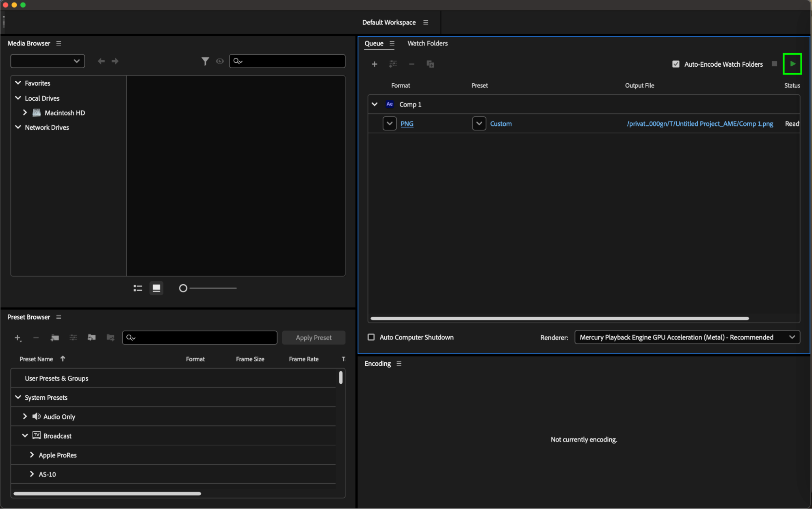Click the Apply Preset button

click(314, 337)
